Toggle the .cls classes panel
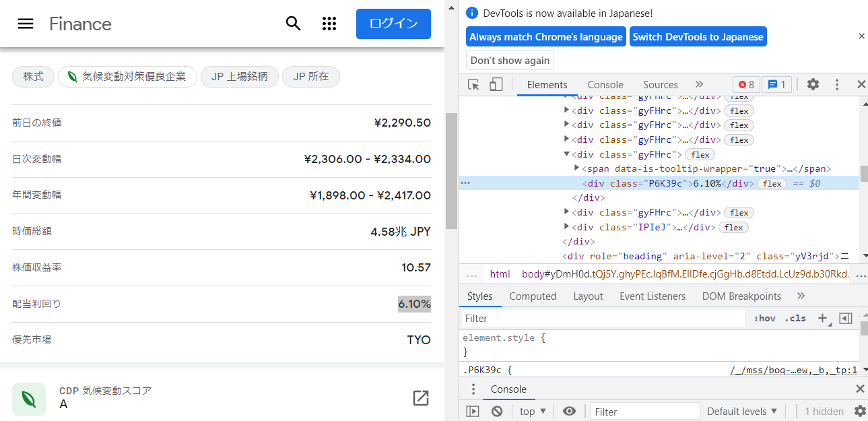The image size is (868, 421). point(795,318)
